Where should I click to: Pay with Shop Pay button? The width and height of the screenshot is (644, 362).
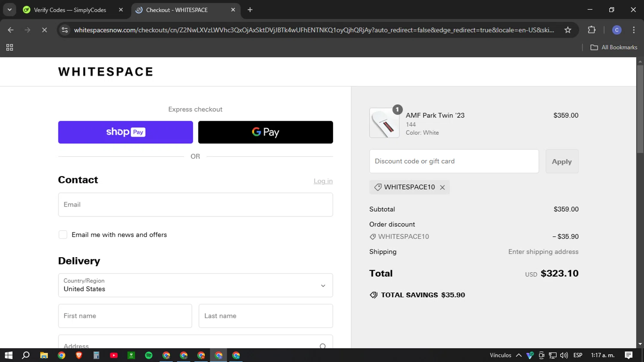125,132
